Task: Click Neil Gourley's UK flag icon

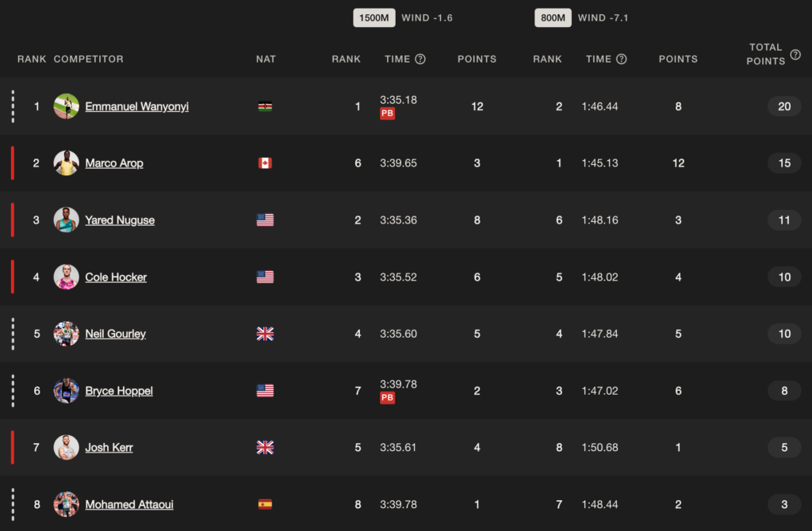Action: [265, 334]
